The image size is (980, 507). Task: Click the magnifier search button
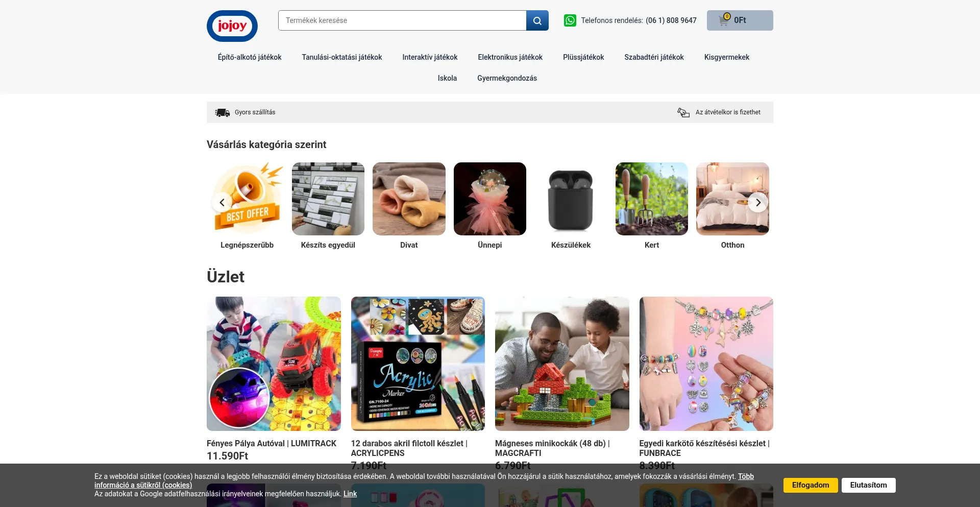coord(537,20)
